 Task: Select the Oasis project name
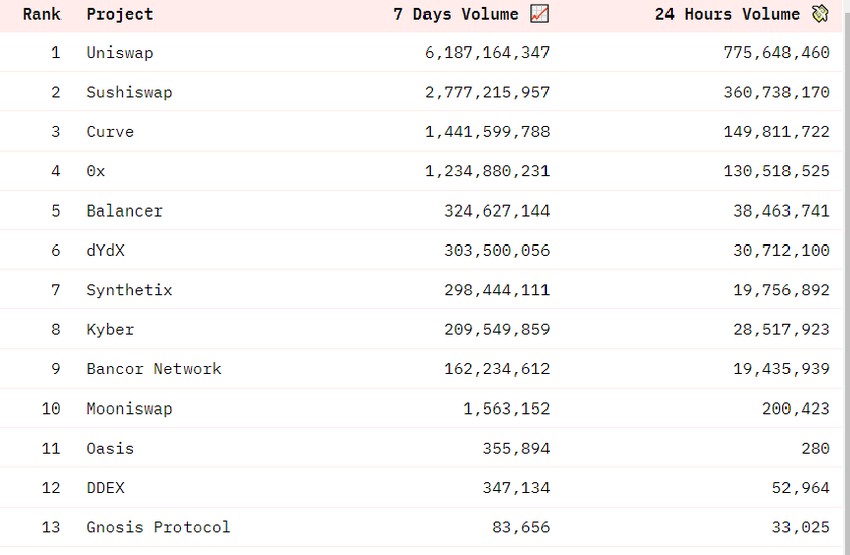coord(110,448)
